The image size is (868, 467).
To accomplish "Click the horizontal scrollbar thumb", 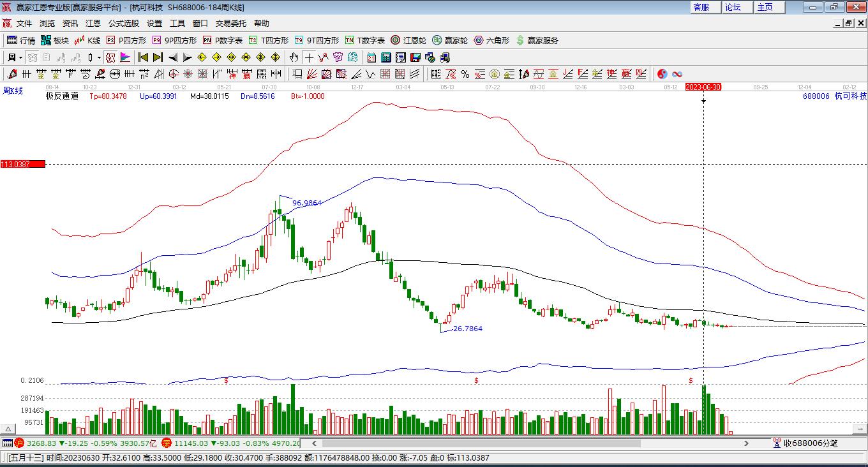I will point(481,443).
